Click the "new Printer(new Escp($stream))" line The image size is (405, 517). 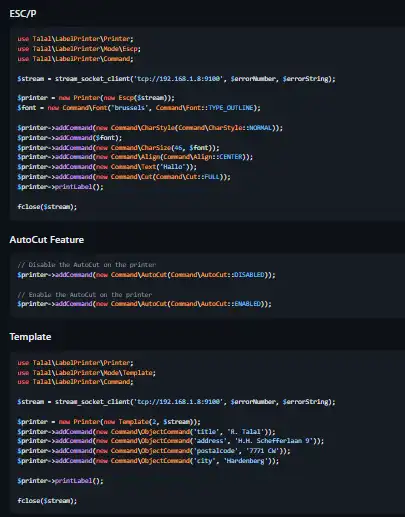click(96, 98)
